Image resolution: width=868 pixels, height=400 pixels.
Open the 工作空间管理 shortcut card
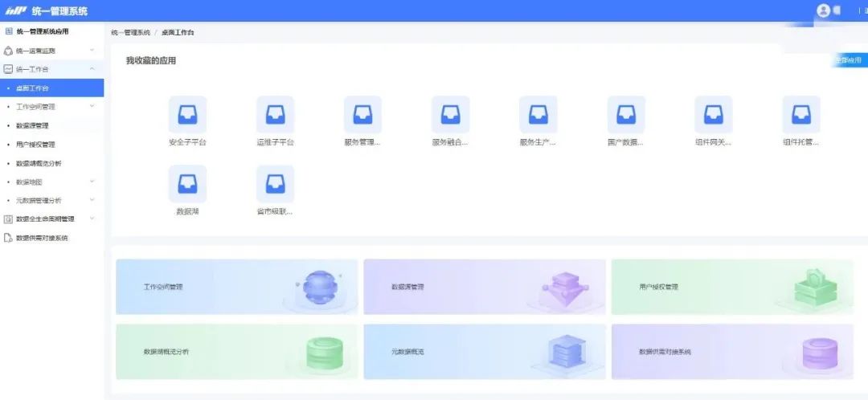(237, 287)
